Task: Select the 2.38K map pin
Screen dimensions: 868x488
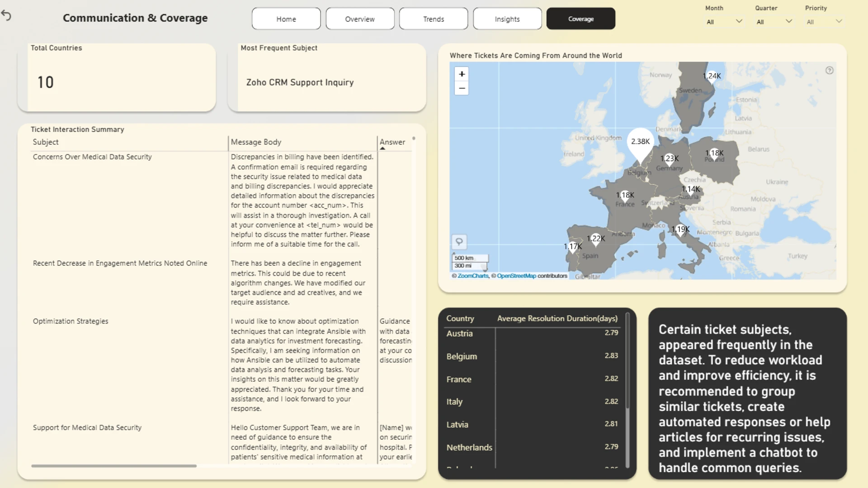Action: [640, 144]
